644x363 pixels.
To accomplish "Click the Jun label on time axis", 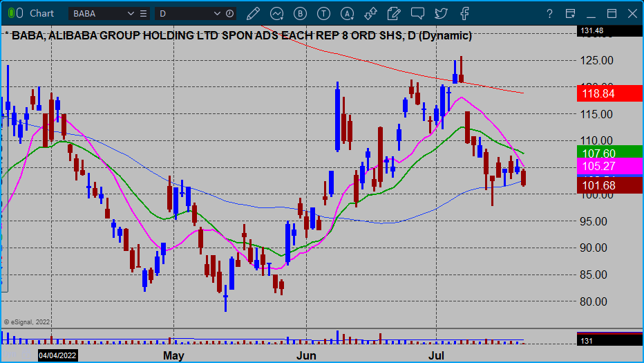I will tap(306, 355).
